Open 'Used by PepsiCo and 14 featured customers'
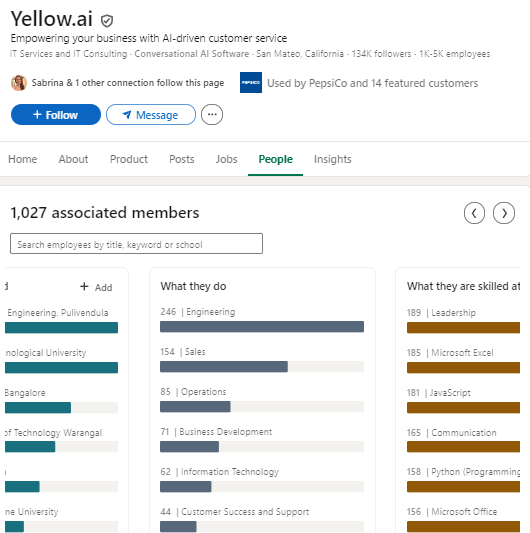530x533 pixels. 373,83
